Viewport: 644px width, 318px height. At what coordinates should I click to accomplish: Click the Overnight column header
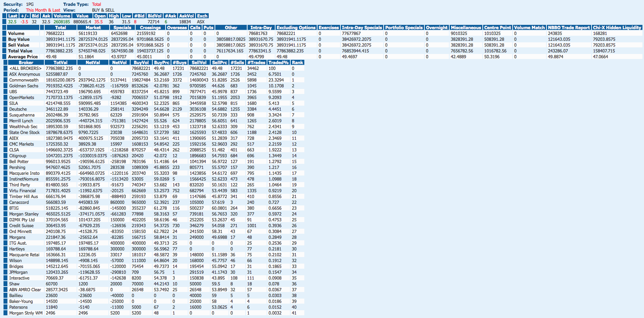click(x=437, y=28)
